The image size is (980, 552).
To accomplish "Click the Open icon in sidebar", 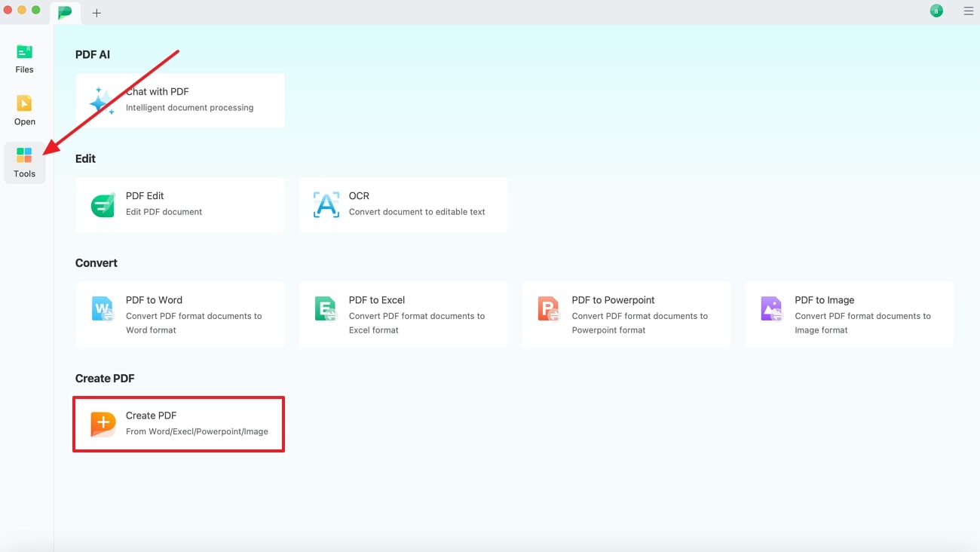I will tap(24, 103).
